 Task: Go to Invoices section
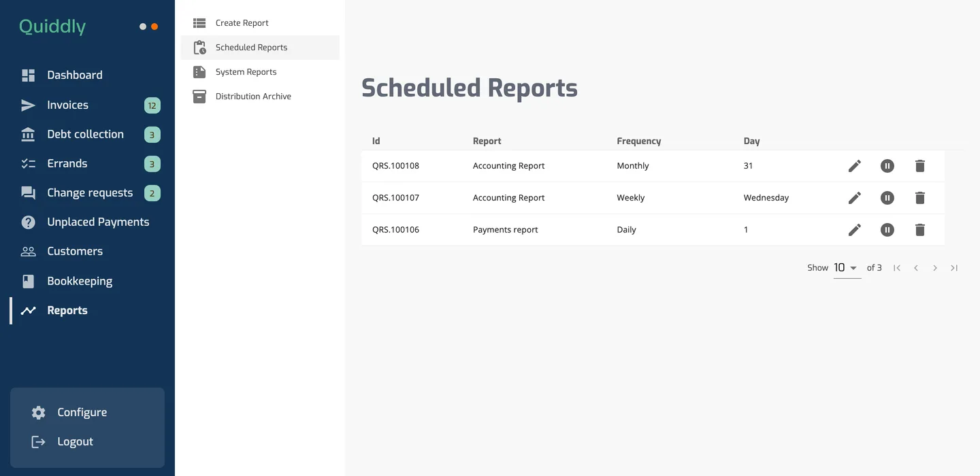click(x=68, y=105)
